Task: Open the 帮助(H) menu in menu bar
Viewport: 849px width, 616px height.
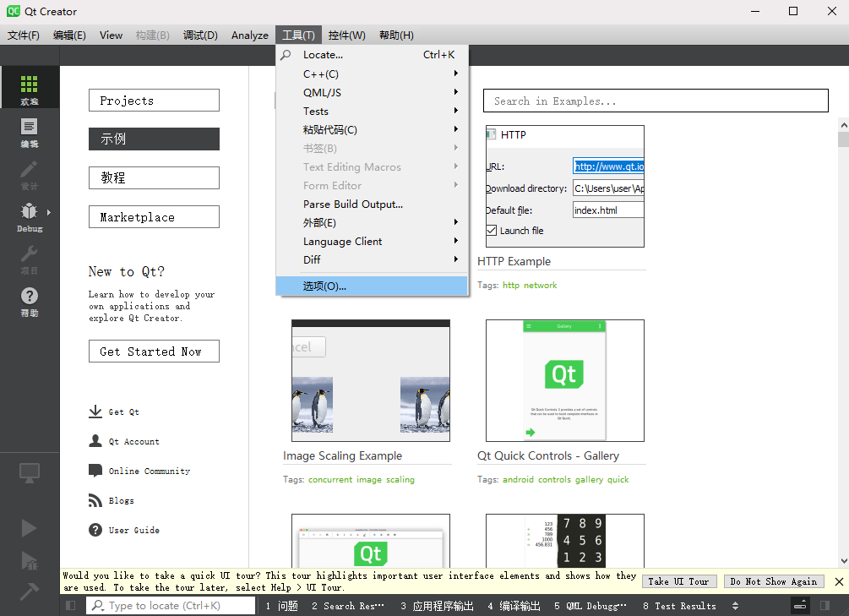Action: tap(396, 35)
